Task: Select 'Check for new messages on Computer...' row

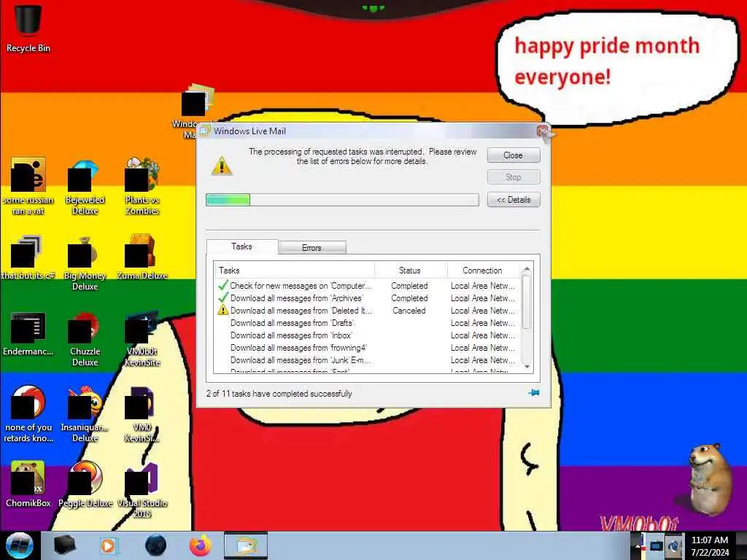Action: click(368, 286)
